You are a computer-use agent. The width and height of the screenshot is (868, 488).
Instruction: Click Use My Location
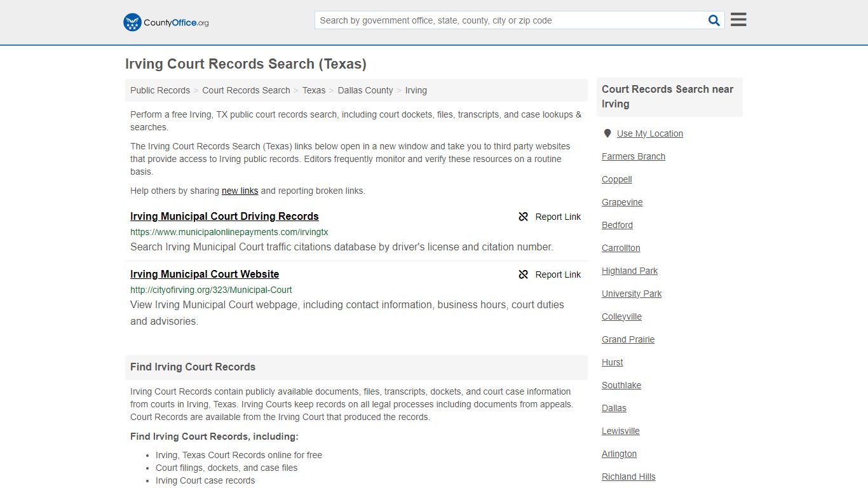(x=650, y=133)
